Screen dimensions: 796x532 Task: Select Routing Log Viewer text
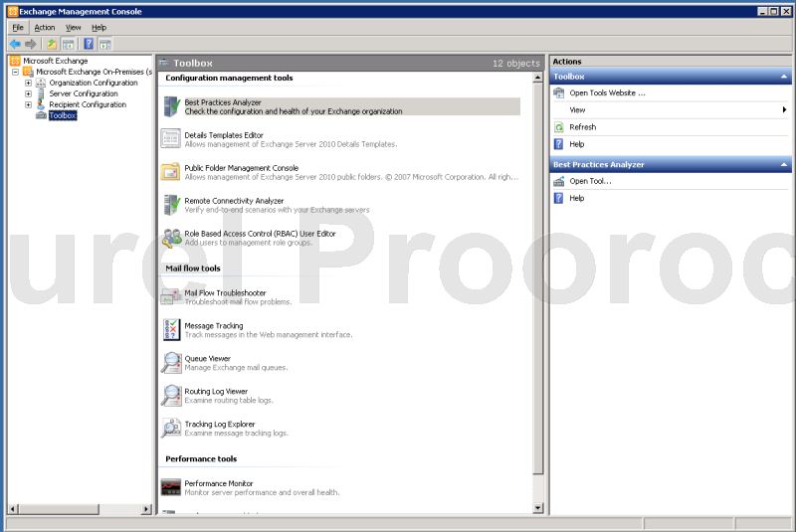tap(216, 392)
